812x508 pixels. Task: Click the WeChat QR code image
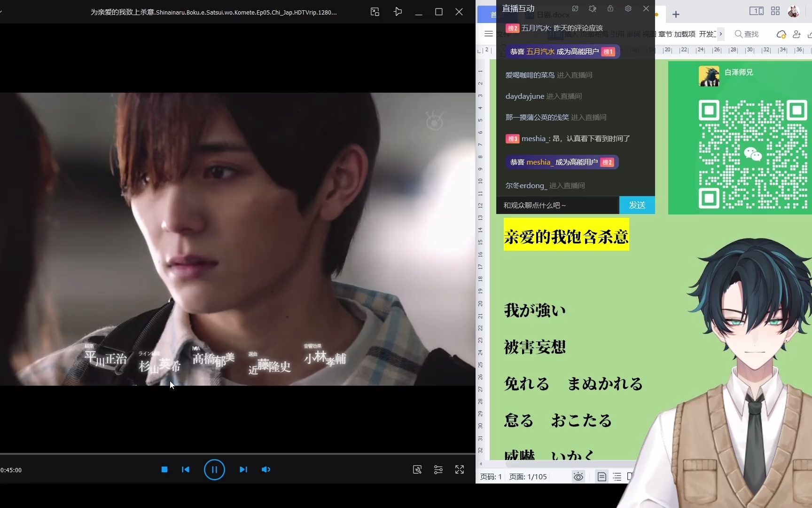tap(753, 154)
